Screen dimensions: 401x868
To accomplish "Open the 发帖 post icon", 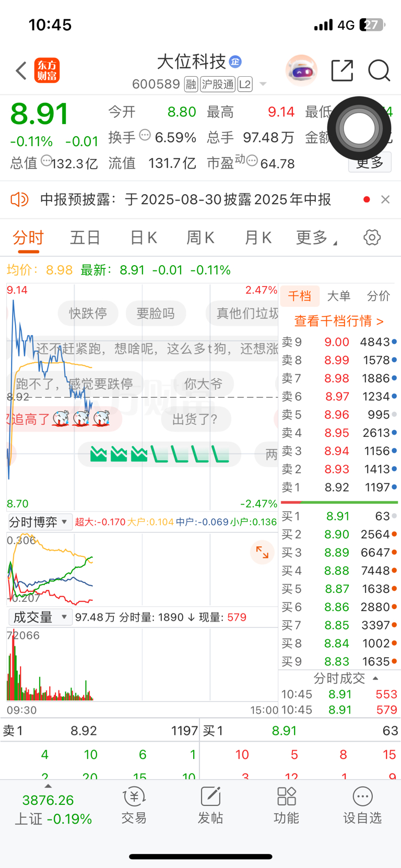I will click(210, 805).
